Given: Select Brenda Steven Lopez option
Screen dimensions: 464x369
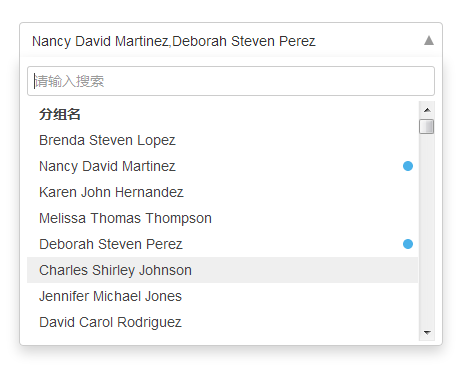Looking at the screenshot, I should click(222, 140).
